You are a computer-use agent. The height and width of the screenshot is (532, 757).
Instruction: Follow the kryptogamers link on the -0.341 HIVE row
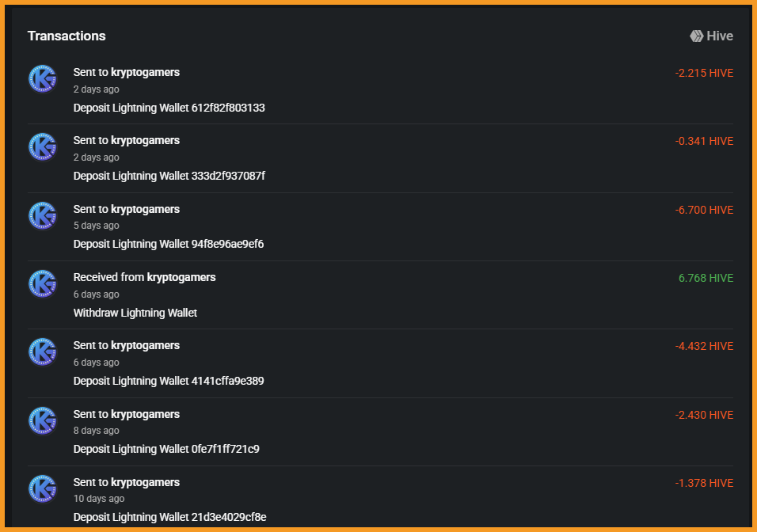coord(146,140)
